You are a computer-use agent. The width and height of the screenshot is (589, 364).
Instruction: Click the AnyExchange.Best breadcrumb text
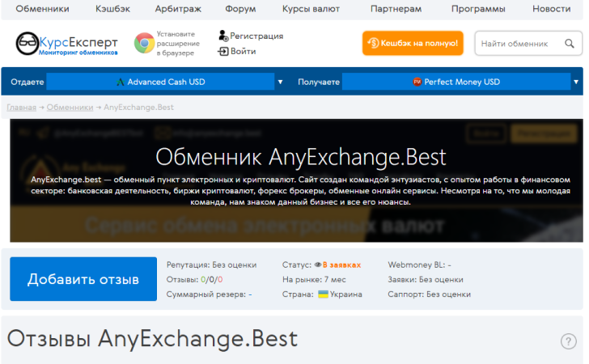coord(138,108)
